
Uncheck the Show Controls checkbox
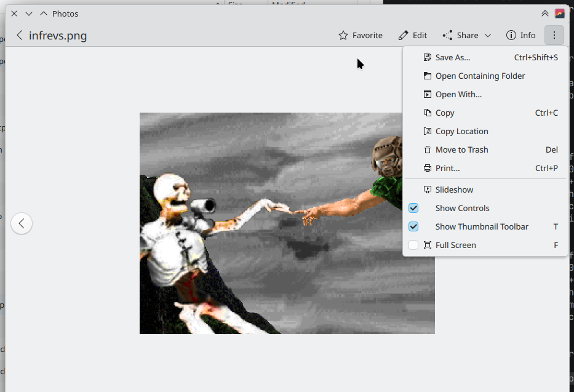[413, 208]
